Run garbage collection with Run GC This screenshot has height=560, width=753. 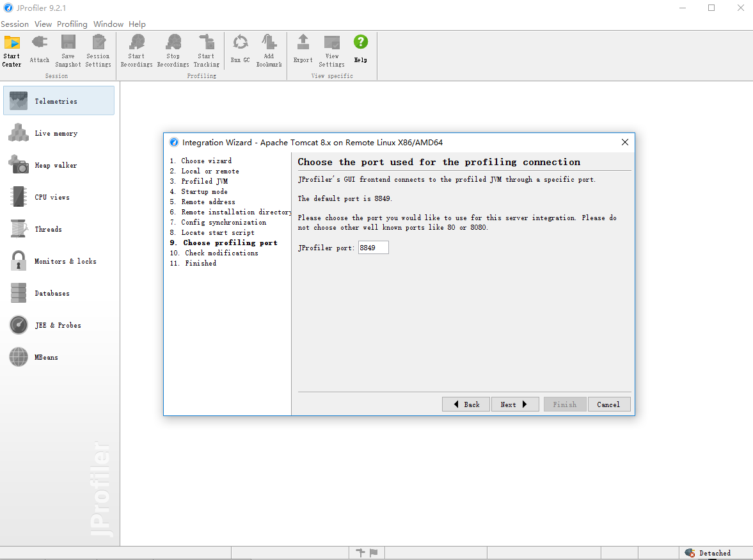[240, 49]
